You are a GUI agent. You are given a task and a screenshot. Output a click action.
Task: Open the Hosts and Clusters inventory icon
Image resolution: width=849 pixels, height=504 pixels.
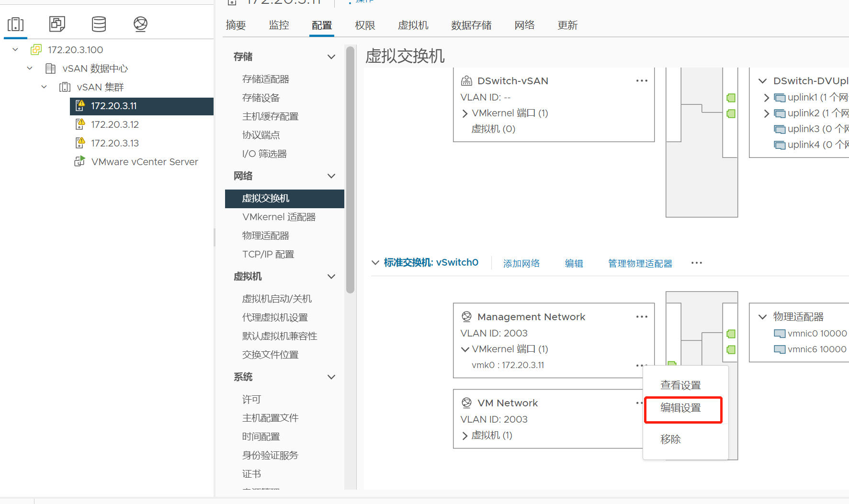coord(15,24)
